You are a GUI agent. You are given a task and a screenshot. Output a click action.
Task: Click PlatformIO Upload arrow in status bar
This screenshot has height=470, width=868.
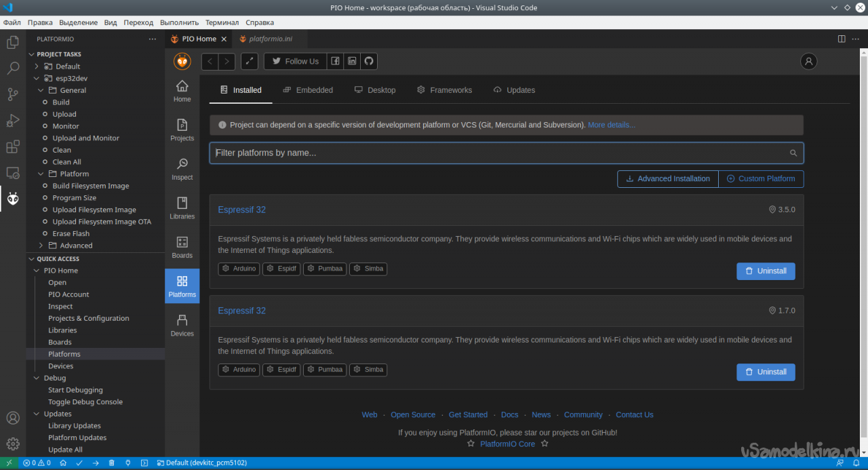tap(96, 463)
